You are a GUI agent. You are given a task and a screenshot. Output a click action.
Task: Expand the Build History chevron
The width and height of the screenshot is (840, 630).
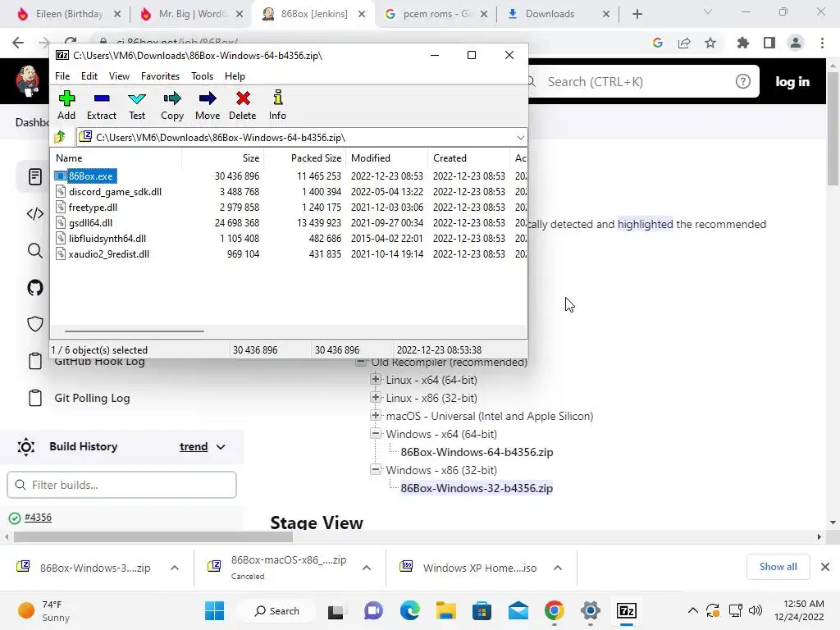pyautogui.click(x=221, y=447)
